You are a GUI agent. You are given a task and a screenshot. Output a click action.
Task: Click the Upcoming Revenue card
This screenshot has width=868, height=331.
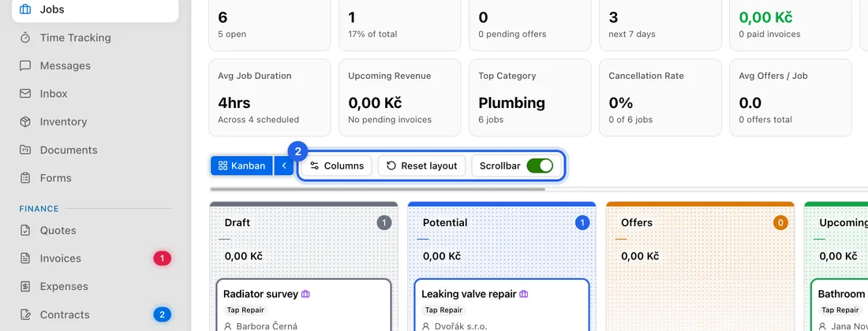[400, 98]
